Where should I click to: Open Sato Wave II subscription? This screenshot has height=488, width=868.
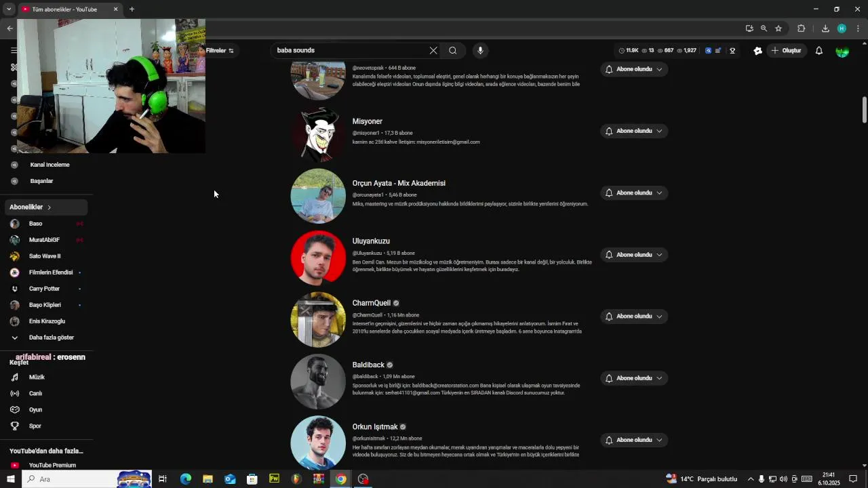pyautogui.click(x=46, y=256)
